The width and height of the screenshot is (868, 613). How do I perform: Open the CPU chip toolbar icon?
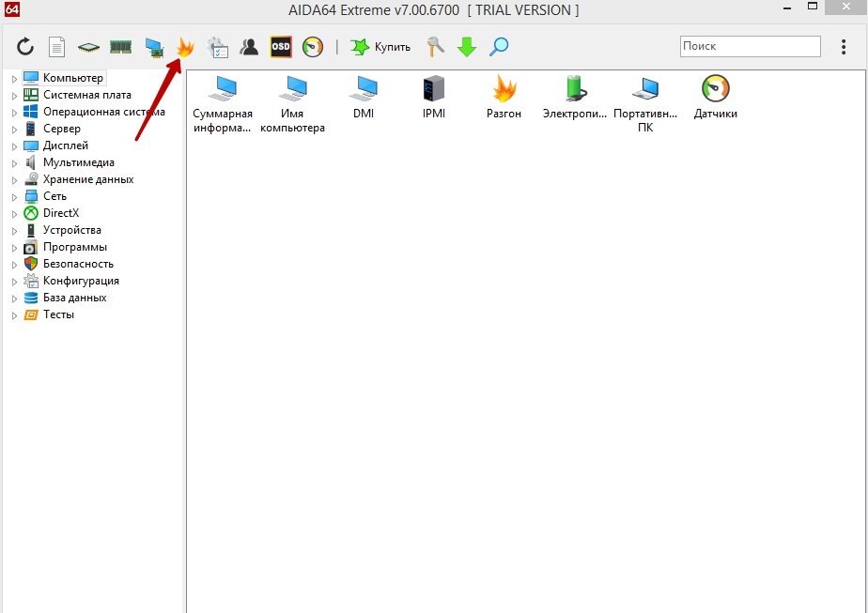[x=88, y=48]
